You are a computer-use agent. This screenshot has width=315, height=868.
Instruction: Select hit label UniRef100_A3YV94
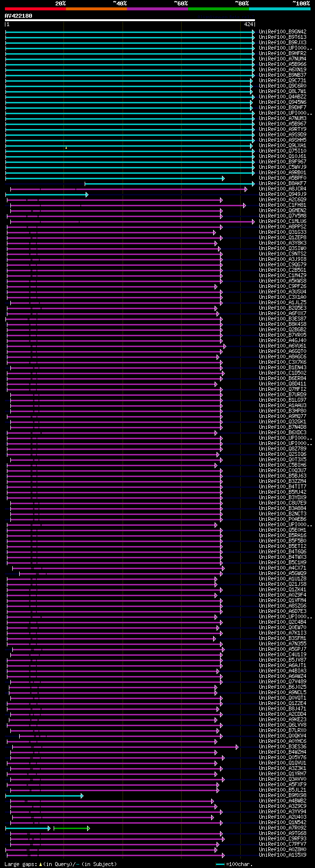[x=283, y=812]
